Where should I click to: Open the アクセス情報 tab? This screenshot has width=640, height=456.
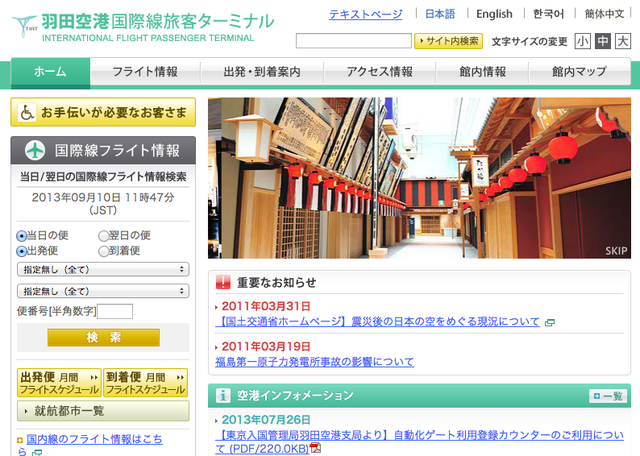click(x=380, y=72)
